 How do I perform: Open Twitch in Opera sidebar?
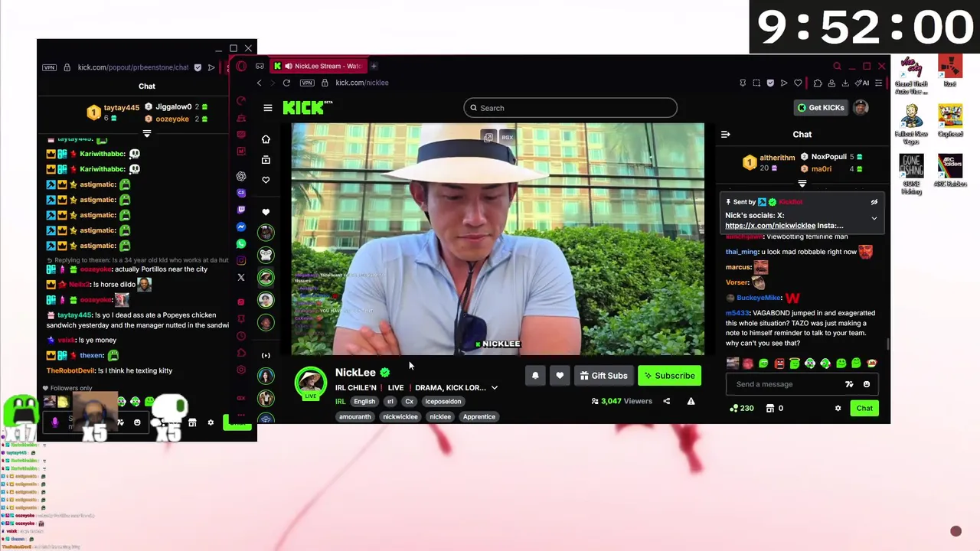[x=241, y=210]
